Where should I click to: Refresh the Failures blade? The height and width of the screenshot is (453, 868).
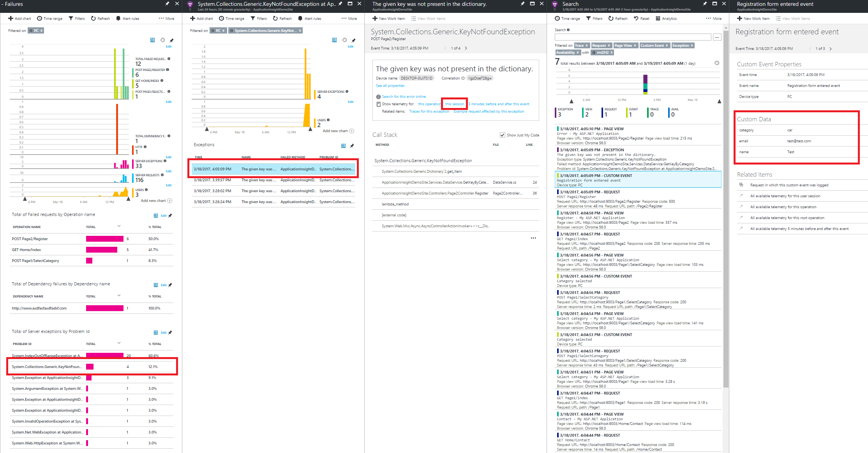101,18
